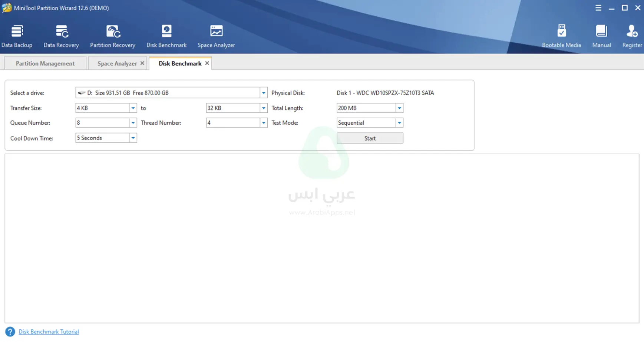Open the Space Analyzer toolbar icon

[x=216, y=36]
